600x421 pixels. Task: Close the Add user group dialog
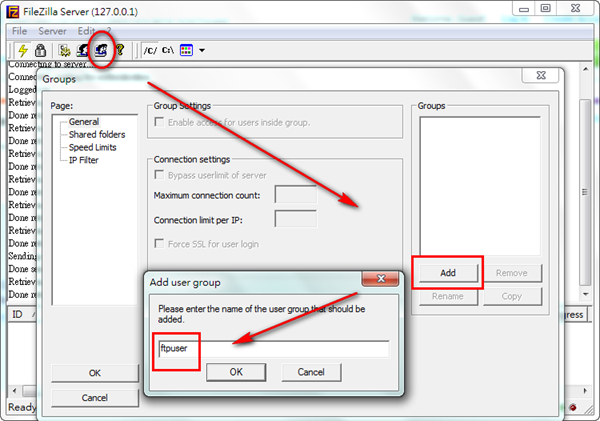381,279
